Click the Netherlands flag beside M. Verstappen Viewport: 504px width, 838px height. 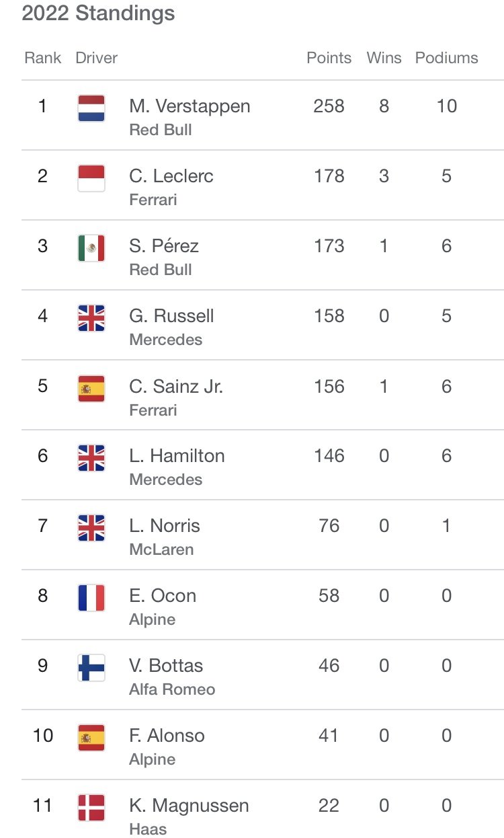pyautogui.click(x=91, y=108)
